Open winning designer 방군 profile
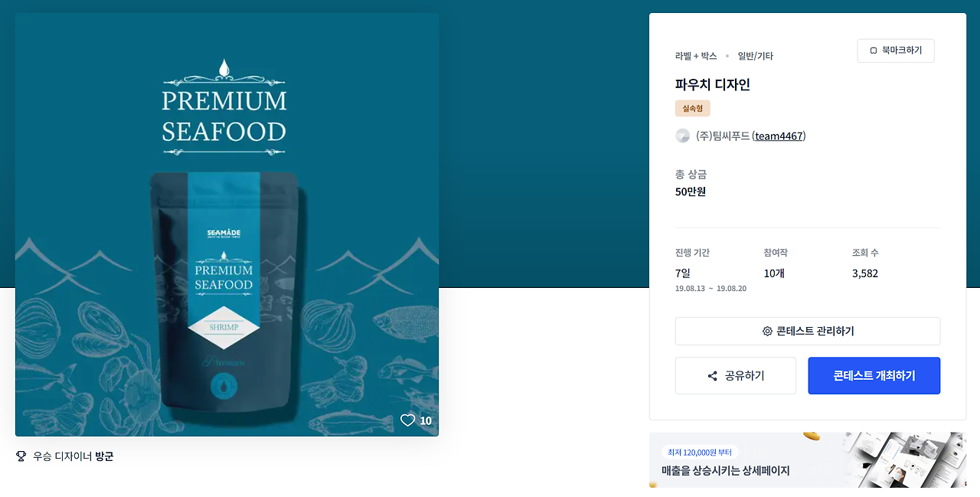980x497 pixels. coord(104,456)
